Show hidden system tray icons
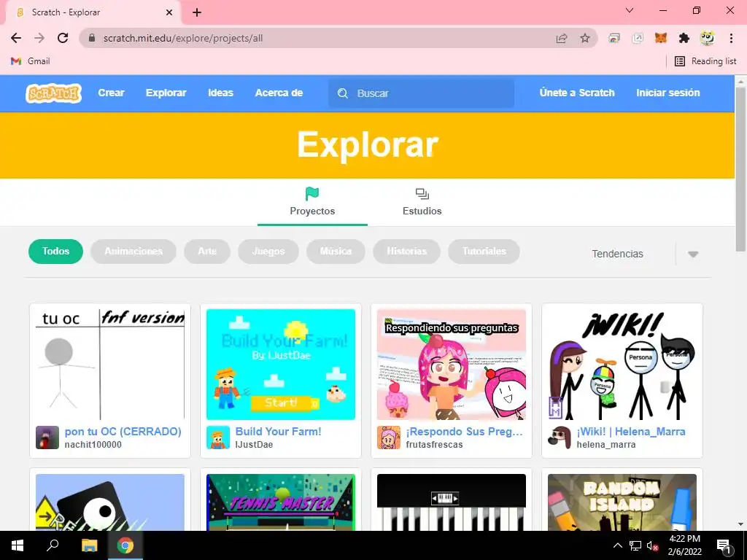 point(617,545)
